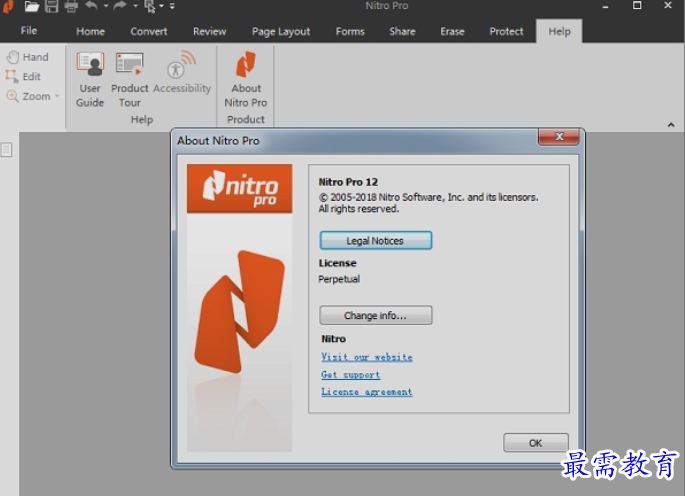Click the Open folder icon in quick access toolbar
The width and height of the screenshot is (685, 496).
[31, 6]
